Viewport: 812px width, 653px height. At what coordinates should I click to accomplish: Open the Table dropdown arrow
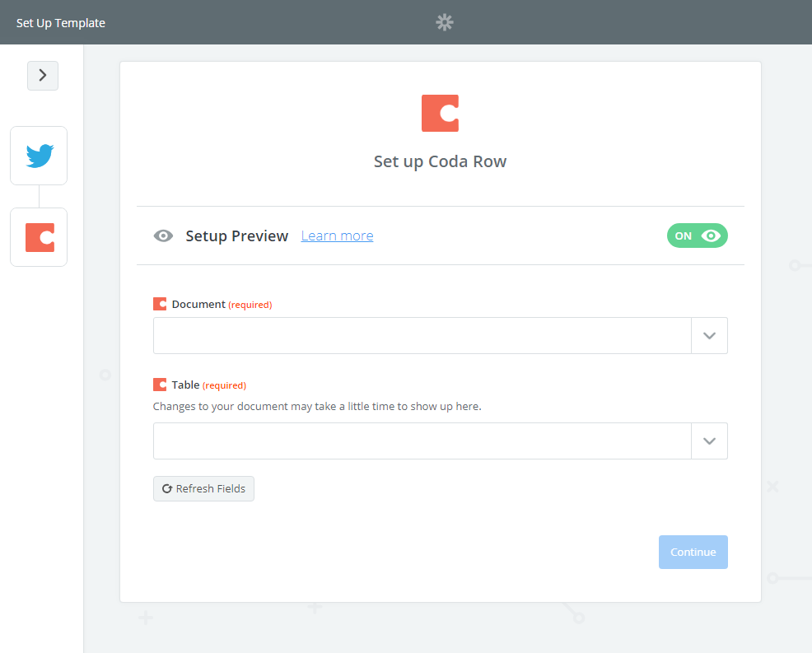click(709, 441)
